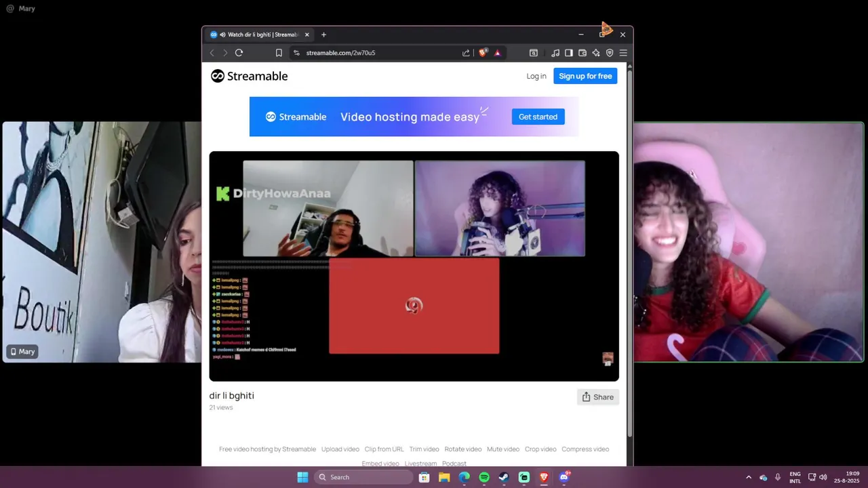Open a new tab with plus button

[x=323, y=35]
